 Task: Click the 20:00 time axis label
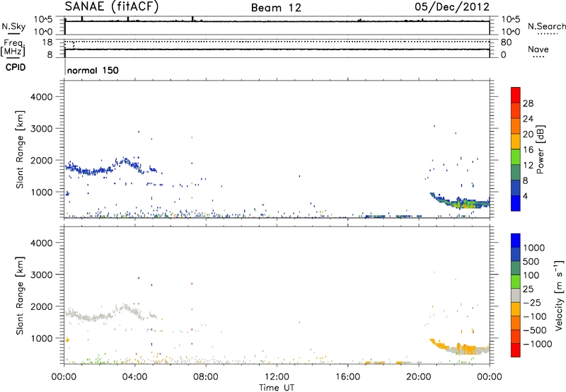419,377
